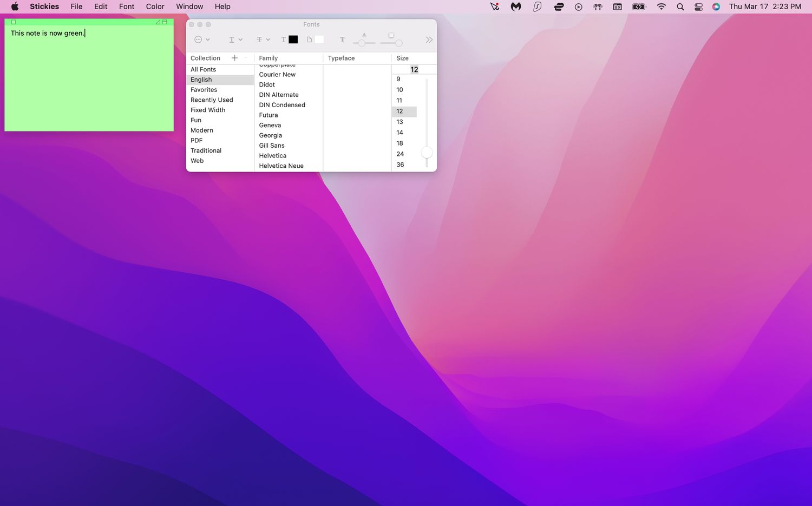Add a new font collection
The width and height of the screenshot is (812, 506).
click(x=234, y=58)
